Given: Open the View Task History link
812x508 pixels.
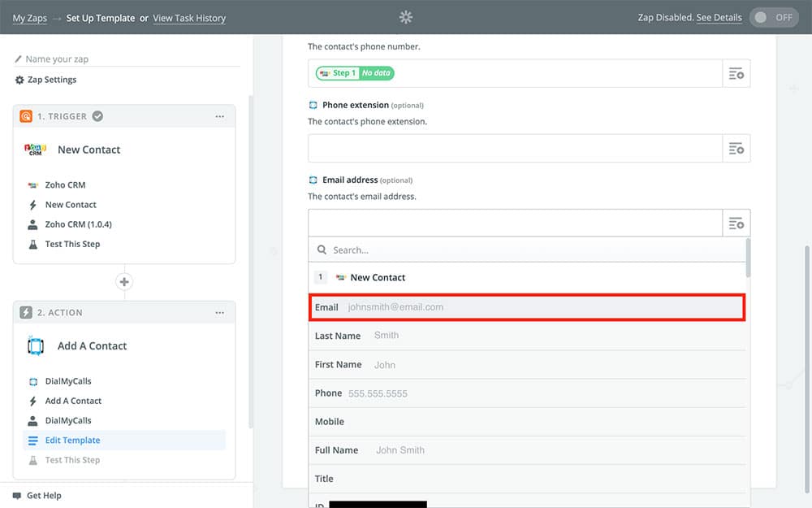Looking at the screenshot, I should point(189,18).
